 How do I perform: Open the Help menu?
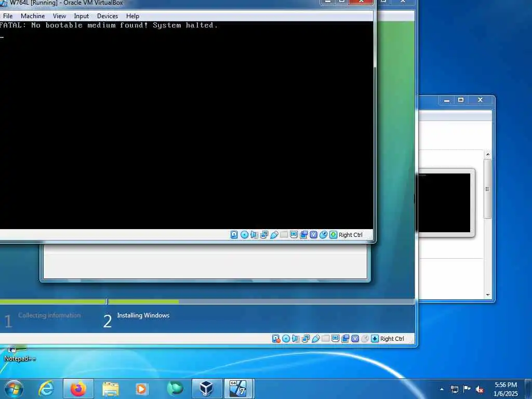pos(132,16)
